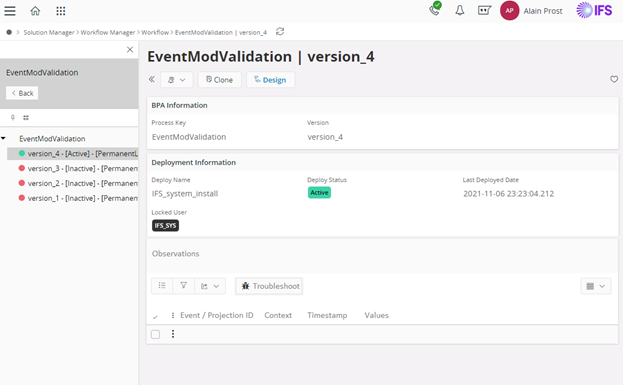Click the version_4 version value
Screen dimensions: 623x385
(x=325, y=137)
